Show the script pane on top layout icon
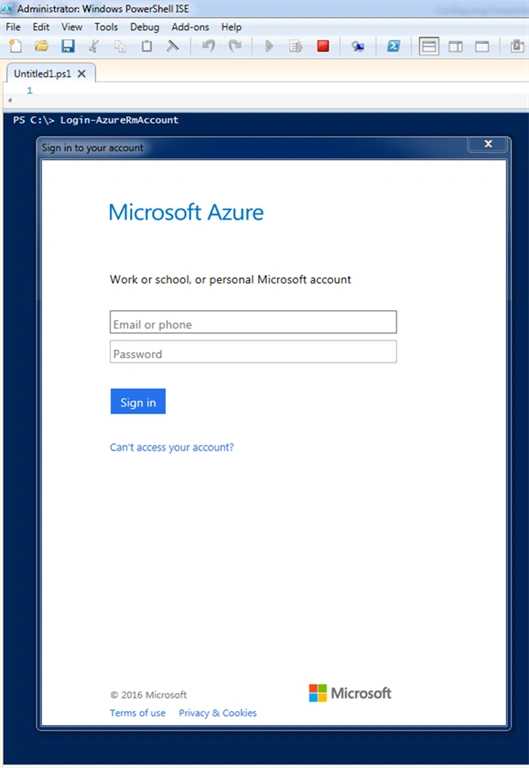This screenshot has height=768, width=529. (429, 47)
